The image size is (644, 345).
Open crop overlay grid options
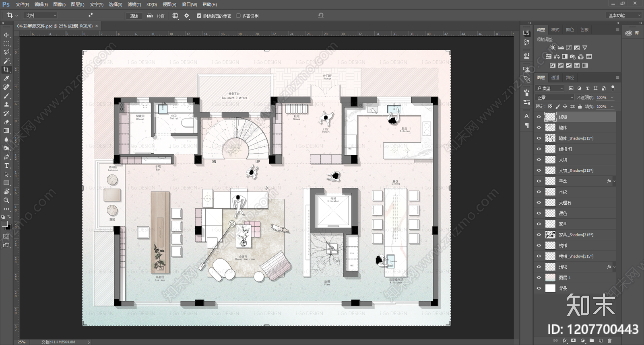[x=175, y=16]
